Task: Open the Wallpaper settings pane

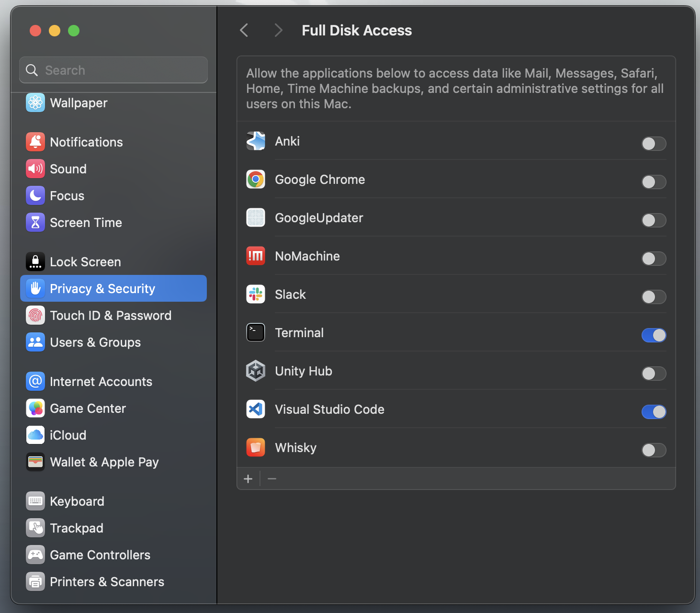Action: pos(113,102)
